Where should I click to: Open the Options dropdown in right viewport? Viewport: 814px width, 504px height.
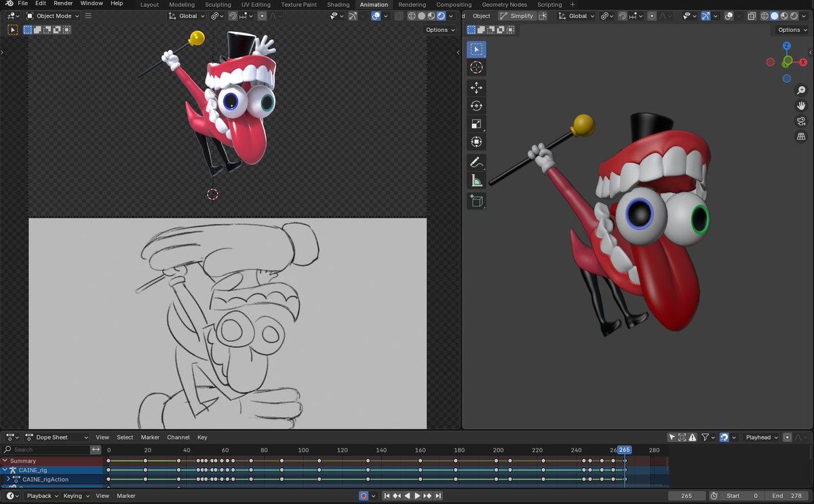[792, 30]
